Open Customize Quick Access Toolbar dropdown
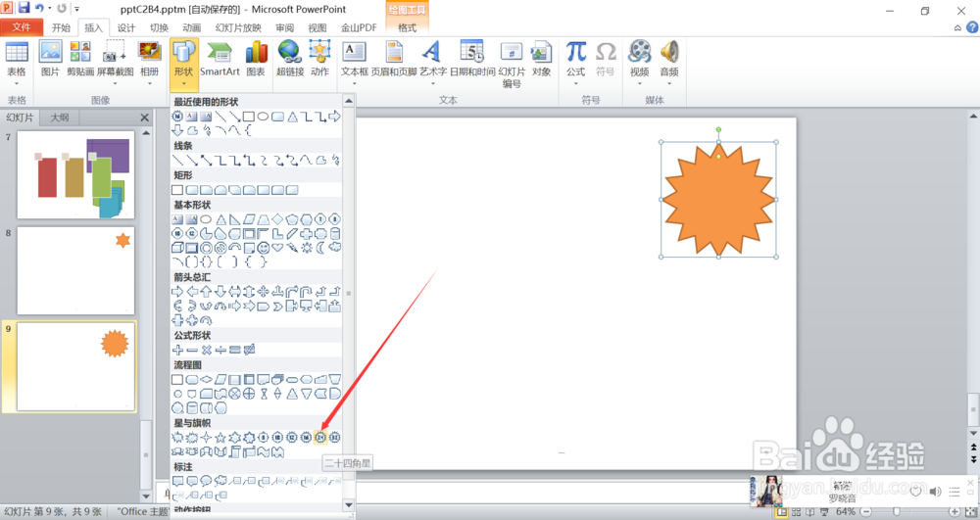The width and height of the screenshot is (980, 520). [x=76, y=9]
